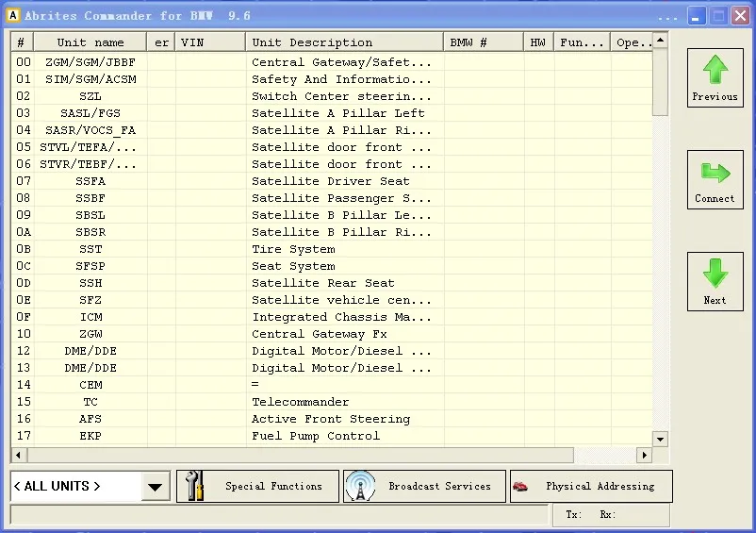Select the SSH unit row
This screenshot has height=533, width=756.
click(332, 283)
